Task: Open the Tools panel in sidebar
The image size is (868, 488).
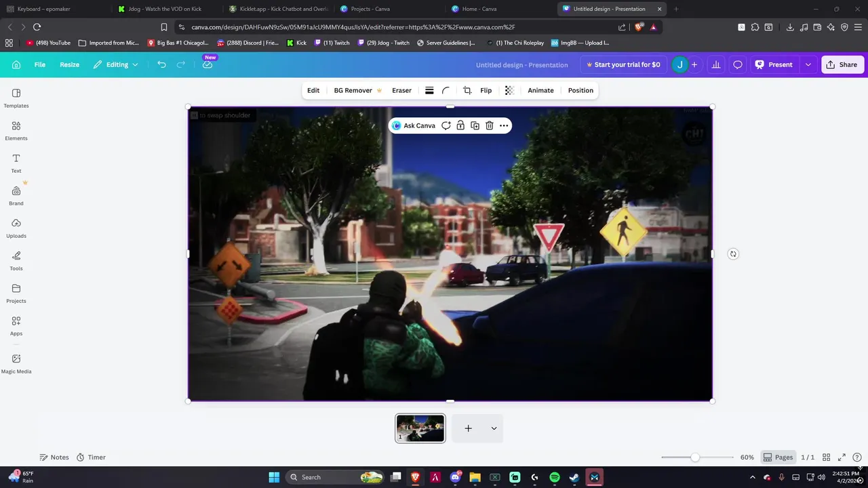Action: [16, 260]
